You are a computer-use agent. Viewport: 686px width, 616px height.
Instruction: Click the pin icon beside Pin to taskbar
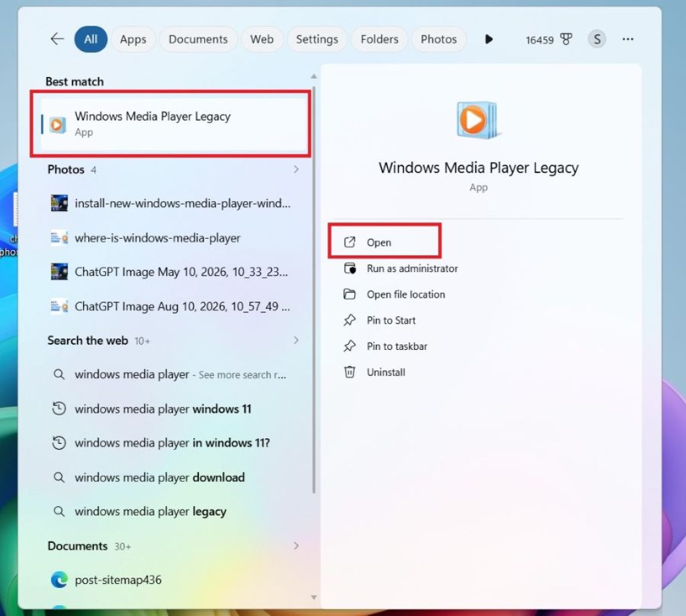coord(350,347)
